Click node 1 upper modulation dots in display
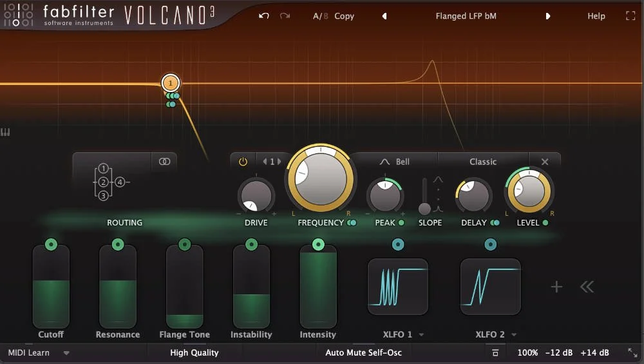Image resolution: width=644 pixels, height=364 pixels. pyautogui.click(x=173, y=96)
